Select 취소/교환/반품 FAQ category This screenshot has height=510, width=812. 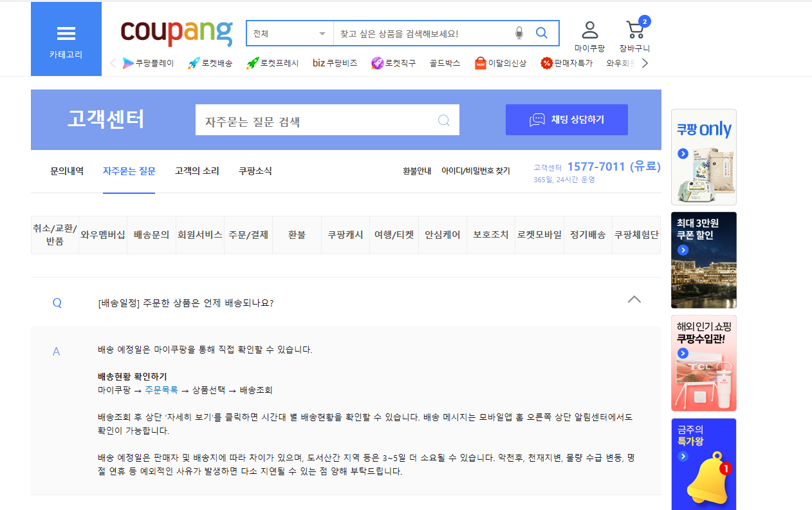click(55, 235)
